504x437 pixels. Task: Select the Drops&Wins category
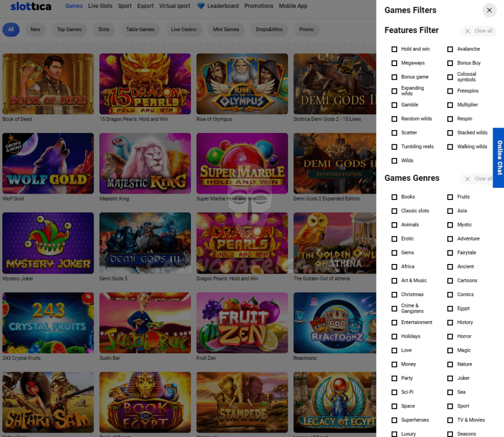click(269, 30)
